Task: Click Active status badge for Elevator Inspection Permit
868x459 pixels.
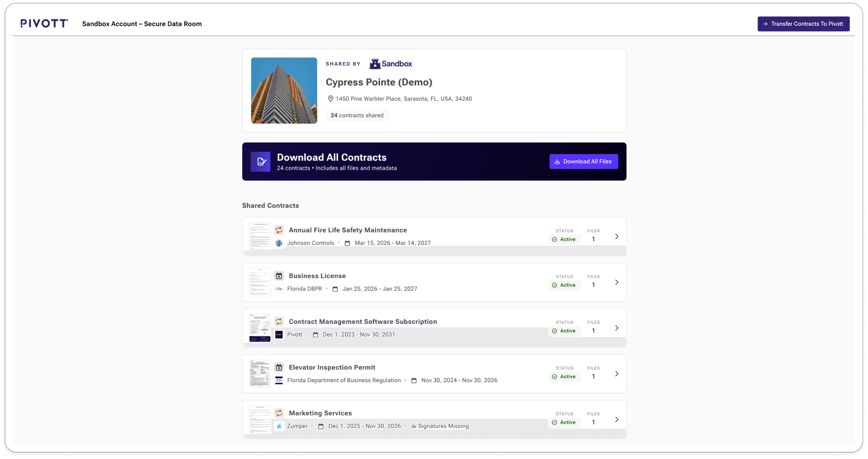Action: point(564,377)
